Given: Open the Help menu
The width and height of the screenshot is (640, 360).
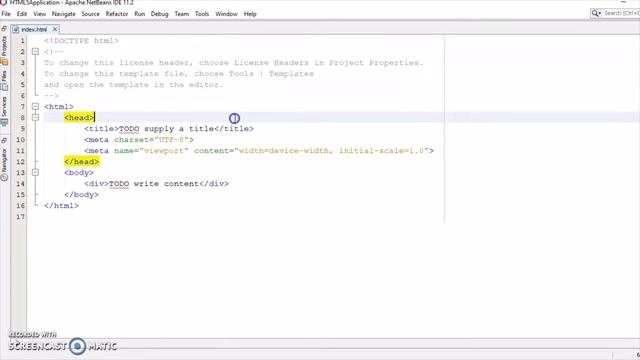Looking at the screenshot, I should coord(250,14).
